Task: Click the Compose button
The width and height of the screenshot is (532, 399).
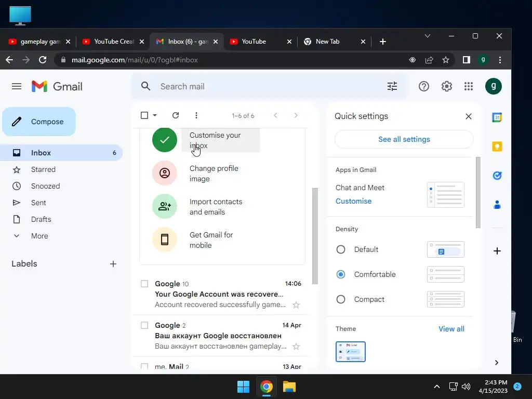Action: coord(39,122)
